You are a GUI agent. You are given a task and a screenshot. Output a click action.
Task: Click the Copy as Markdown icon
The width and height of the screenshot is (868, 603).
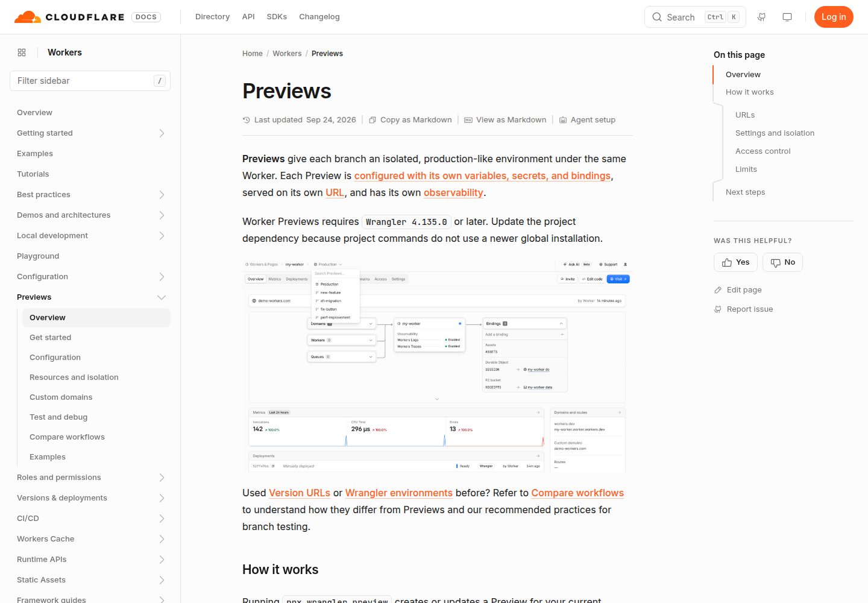(373, 120)
